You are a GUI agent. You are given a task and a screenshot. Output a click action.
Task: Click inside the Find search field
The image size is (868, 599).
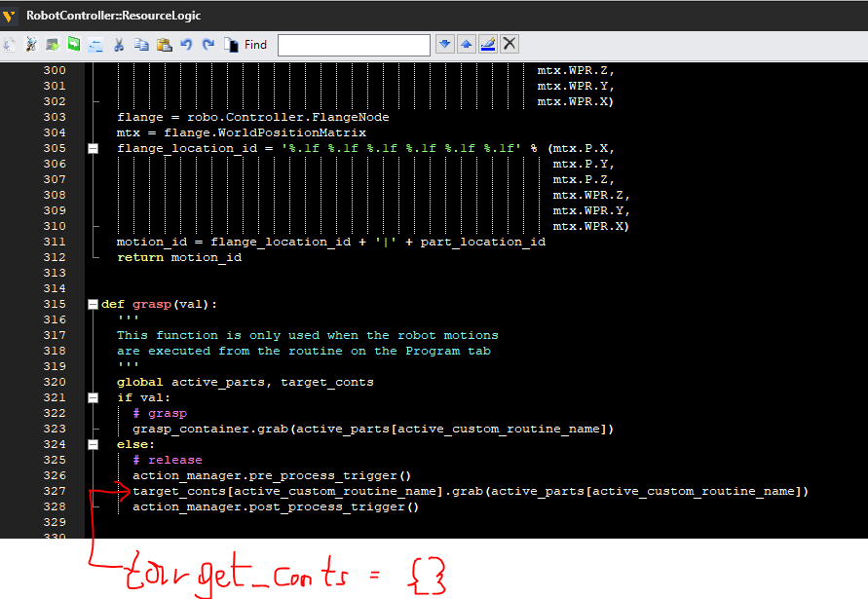tap(354, 44)
